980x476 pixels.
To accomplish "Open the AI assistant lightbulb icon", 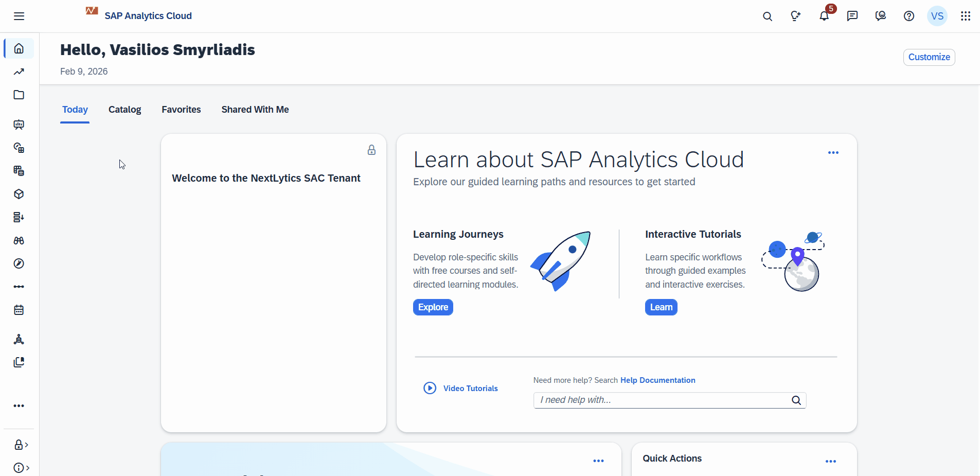I will click(x=795, y=16).
